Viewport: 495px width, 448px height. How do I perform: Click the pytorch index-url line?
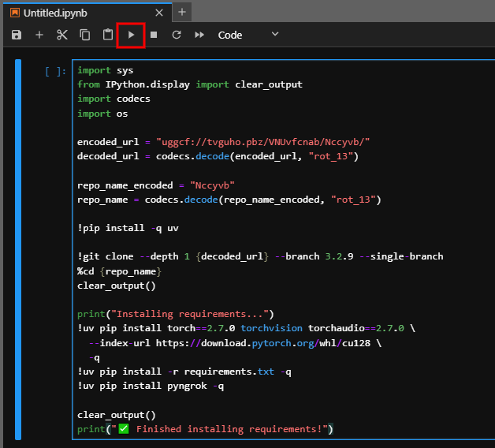pos(235,343)
